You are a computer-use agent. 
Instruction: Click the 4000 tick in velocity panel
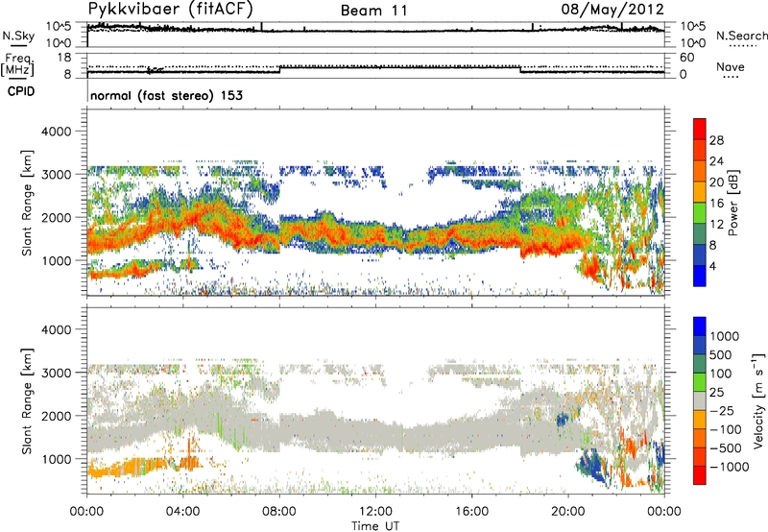(x=56, y=329)
